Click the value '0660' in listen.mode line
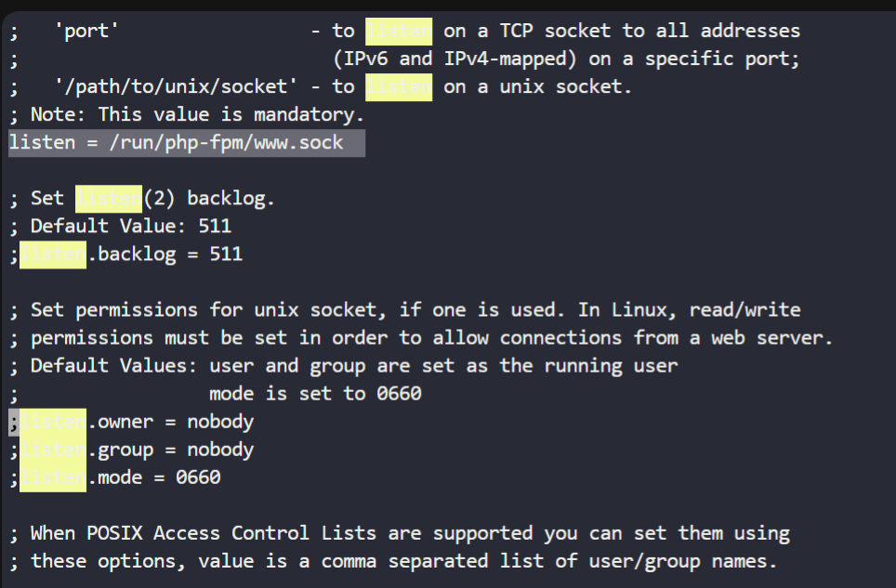Image resolution: width=896 pixels, height=588 pixels. (x=198, y=477)
